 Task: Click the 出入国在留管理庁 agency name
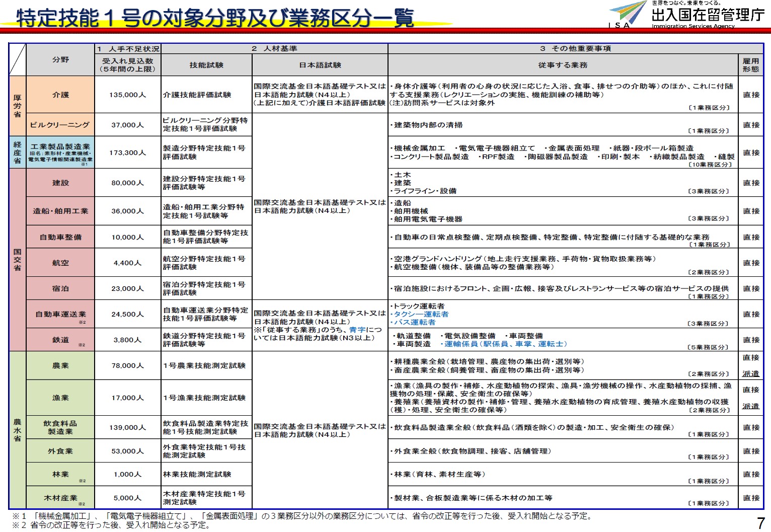click(x=708, y=15)
